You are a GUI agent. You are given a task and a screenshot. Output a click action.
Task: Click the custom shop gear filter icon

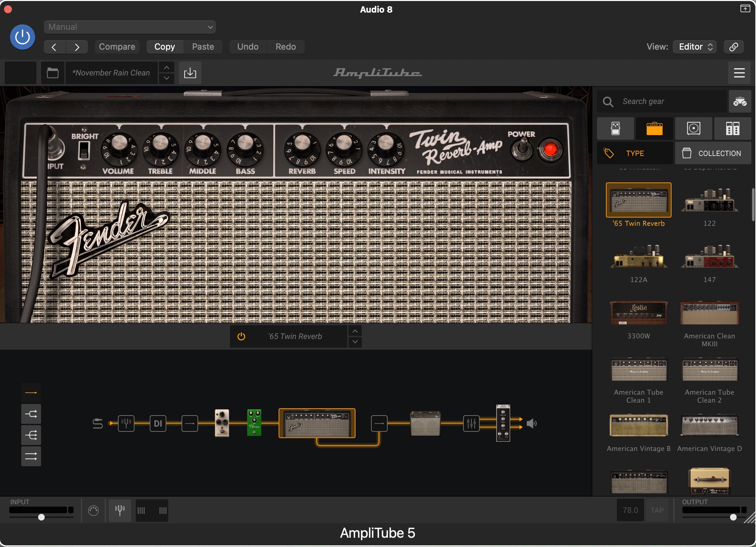(x=740, y=101)
